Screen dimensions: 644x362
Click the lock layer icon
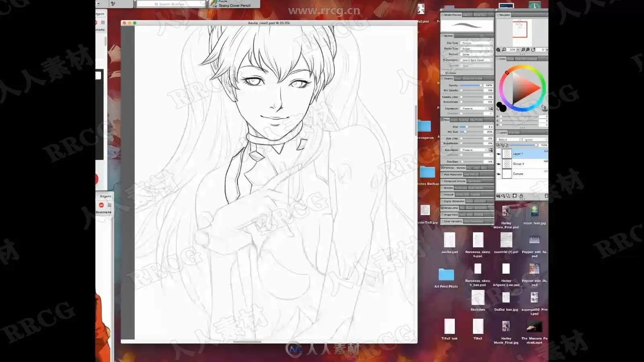(521, 196)
